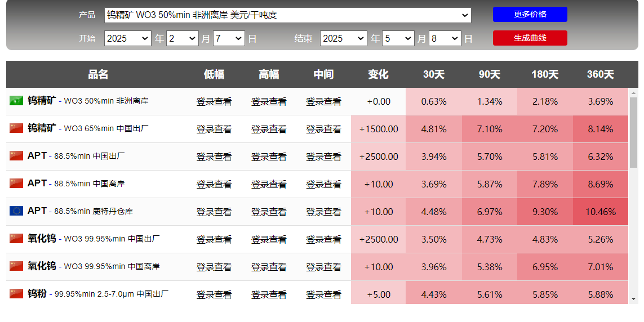Click the 10.46% cell for APT 鹿特丹仓库
This screenshot has height=322, width=644.
coord(601,212)
